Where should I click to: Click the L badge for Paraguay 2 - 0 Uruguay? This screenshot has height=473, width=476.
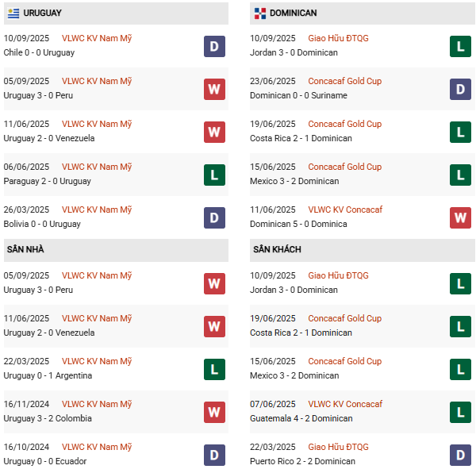pyautogui.click(x=214, y=175)
